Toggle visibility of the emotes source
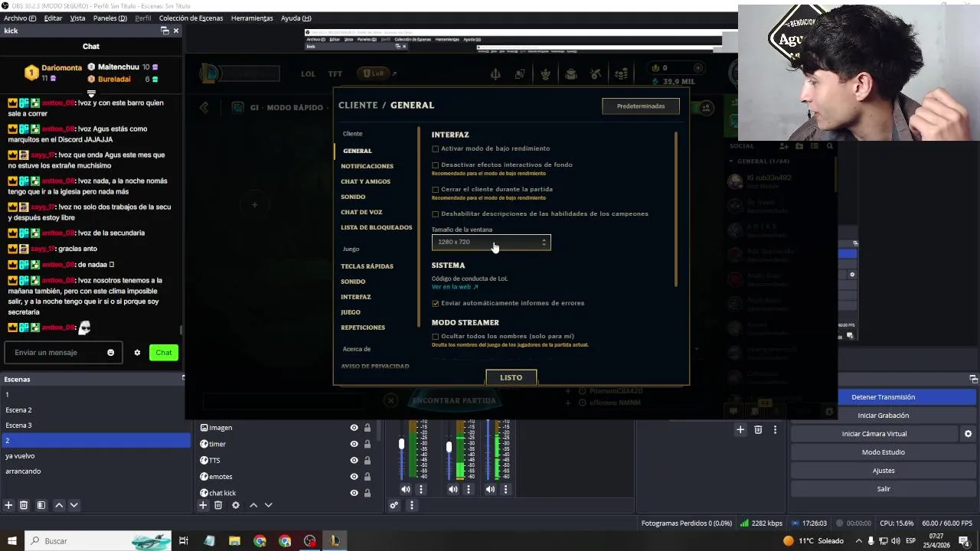The height and width of the screenshot is (551, 980). pyautogui.click(x=354, y=477)
